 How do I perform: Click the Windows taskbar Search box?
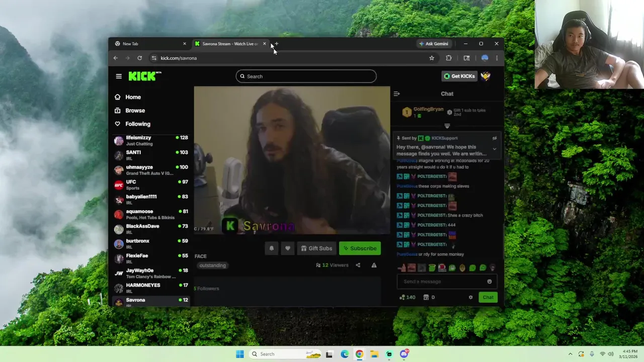tap(285, 354)
